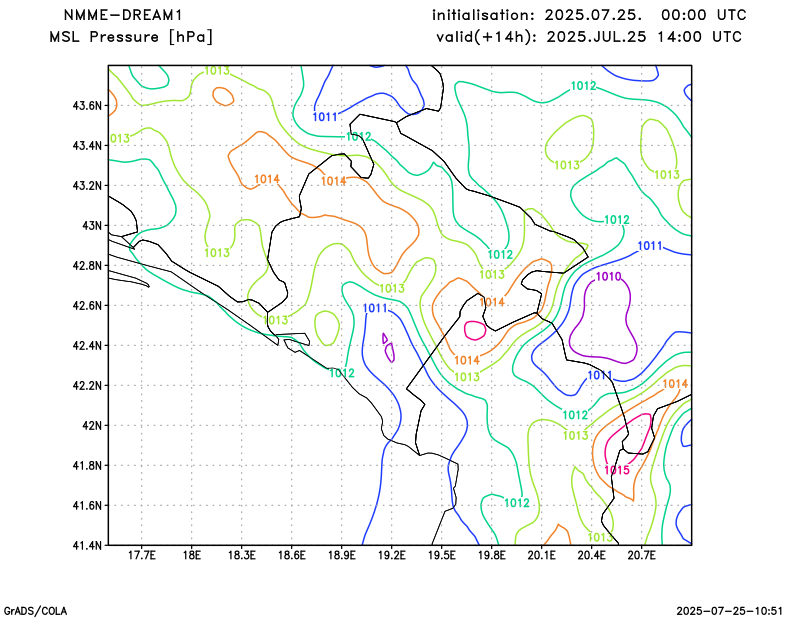Click the 17.7E longitude label
This screenshot has width=800, height=618.
coord(142,555)
